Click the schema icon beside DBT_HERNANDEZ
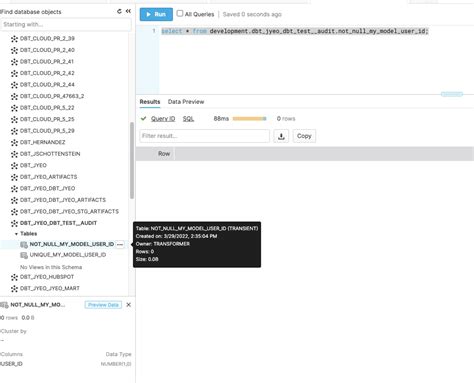Image resolution: width=474 pixels, height=383 pixels. (x=14, y=142)
